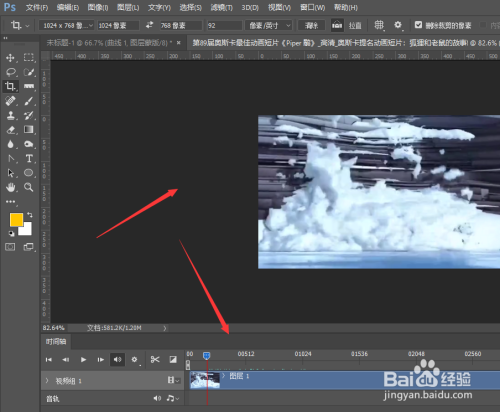Click the split-at-playhead scissors icon
This screenshot has height=412, width=500.
pos(155,360)
